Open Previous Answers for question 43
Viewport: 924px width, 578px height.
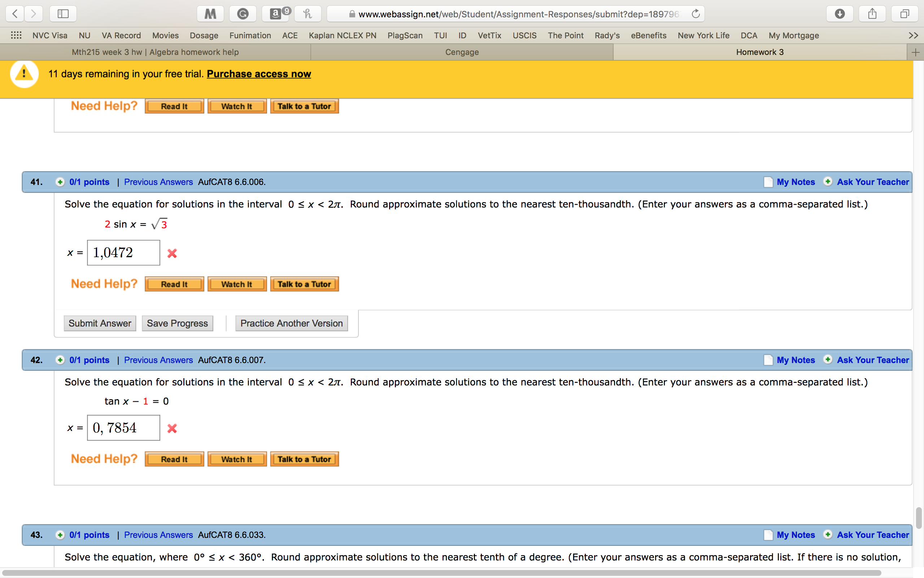[x=158, y=535]
